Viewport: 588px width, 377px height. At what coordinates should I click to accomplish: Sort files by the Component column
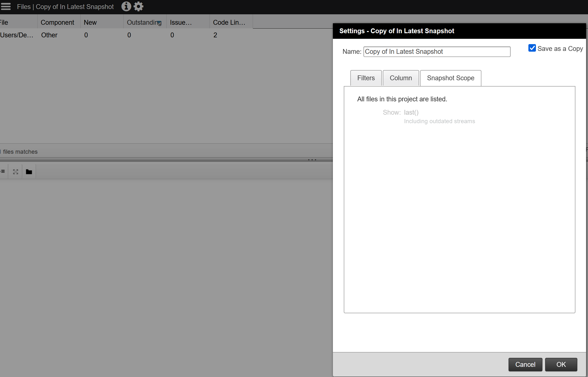[x=58, y=22]
